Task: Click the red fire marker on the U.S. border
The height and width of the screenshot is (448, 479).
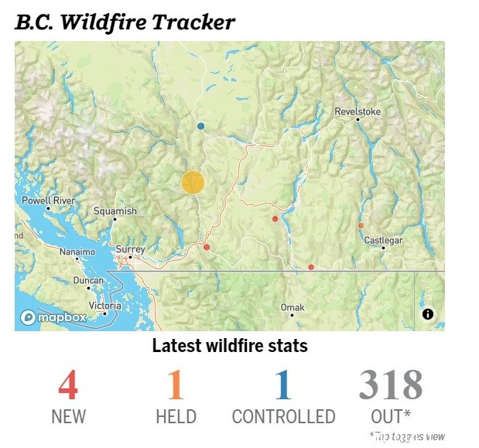Action: [311, 267]
